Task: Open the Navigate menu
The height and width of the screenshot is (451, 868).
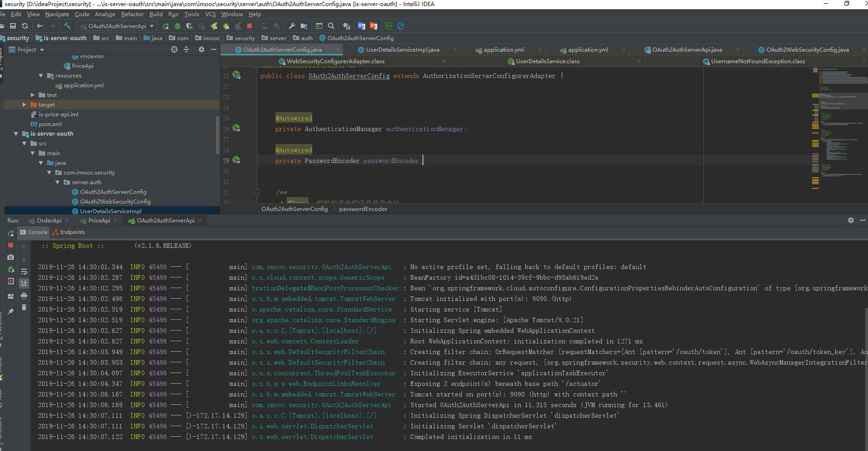Action: (57, 14)
